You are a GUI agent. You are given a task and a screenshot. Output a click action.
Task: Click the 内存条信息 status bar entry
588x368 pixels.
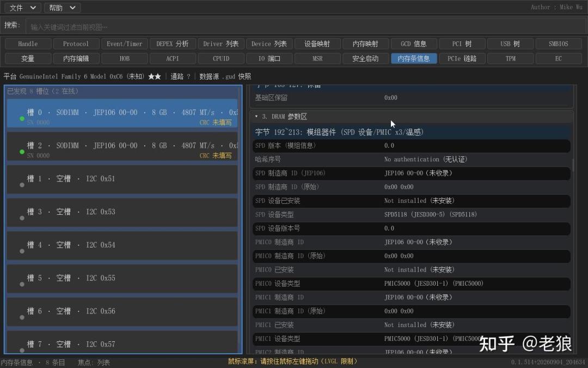(16, 363)
